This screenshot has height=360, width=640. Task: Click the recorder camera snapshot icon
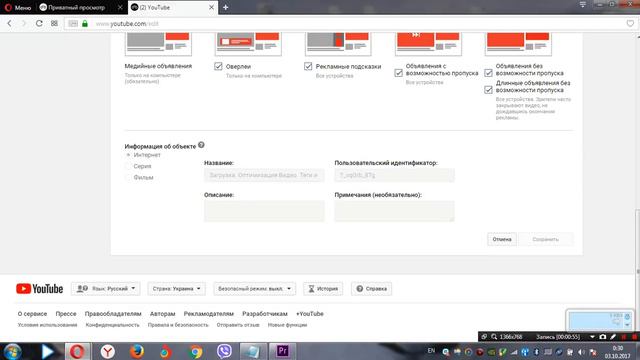click(602, 337)
